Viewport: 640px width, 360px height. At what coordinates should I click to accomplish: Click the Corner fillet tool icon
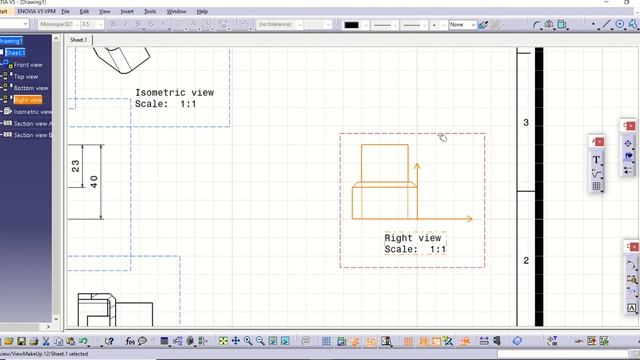click(537, 25)
